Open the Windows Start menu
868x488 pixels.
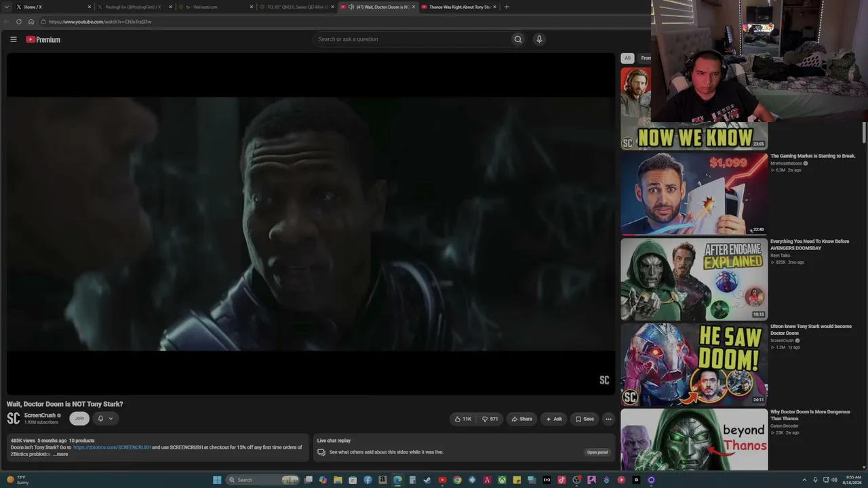(x=217, y=480)
